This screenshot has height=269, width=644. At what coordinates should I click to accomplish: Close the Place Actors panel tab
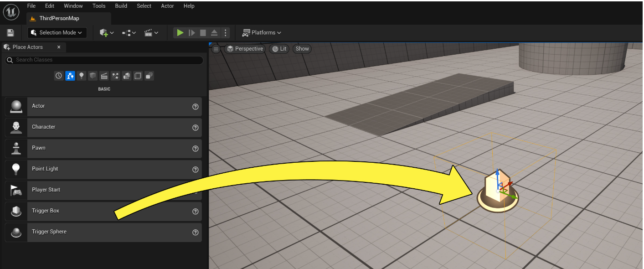(59, 47)
